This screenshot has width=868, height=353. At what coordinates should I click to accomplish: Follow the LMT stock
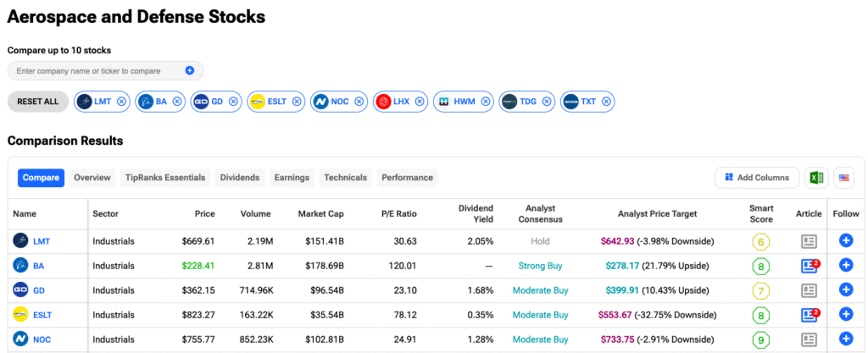pos(845,241)
